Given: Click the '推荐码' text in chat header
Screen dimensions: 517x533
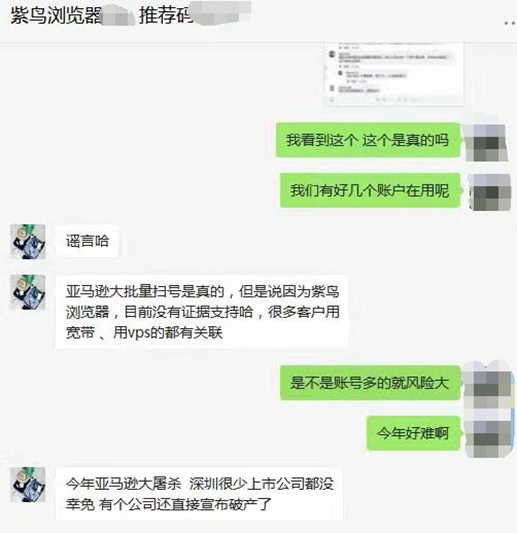Looking at the screenshot, I should [166, 16].
